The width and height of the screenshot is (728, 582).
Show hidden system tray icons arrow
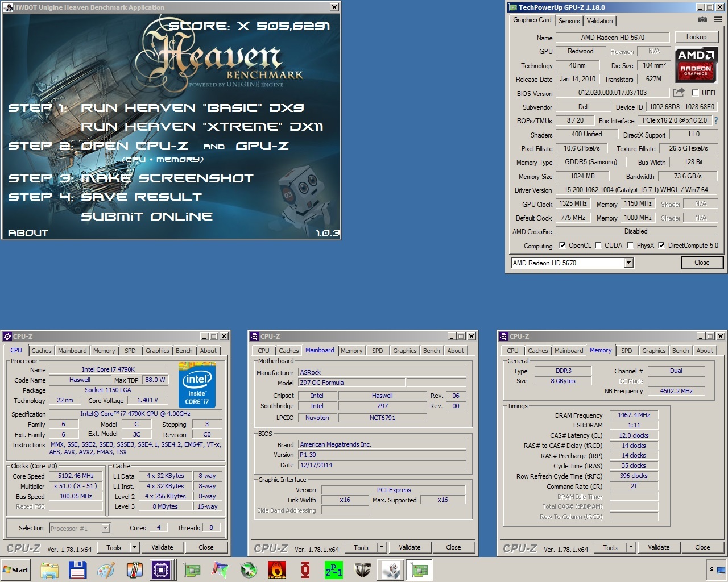711,569
